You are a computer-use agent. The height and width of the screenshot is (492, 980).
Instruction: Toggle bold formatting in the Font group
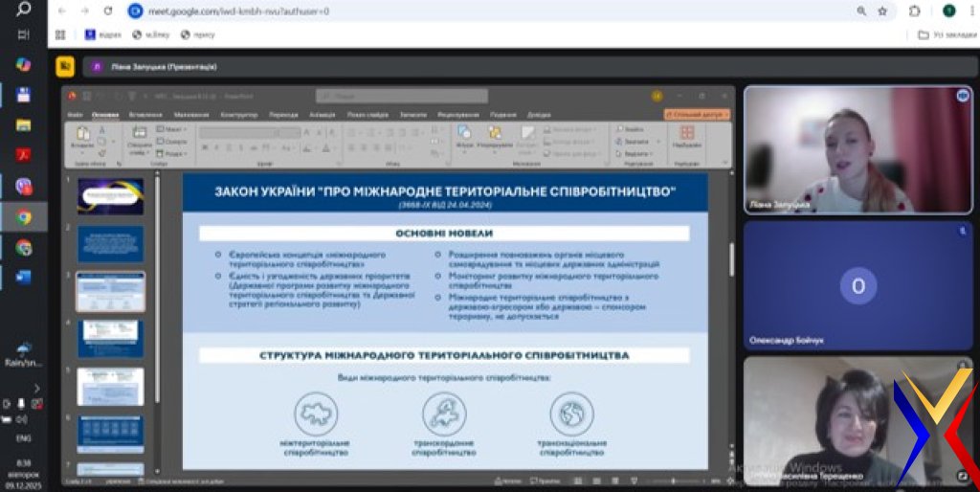pyautogui.click(x=205, y=147)
